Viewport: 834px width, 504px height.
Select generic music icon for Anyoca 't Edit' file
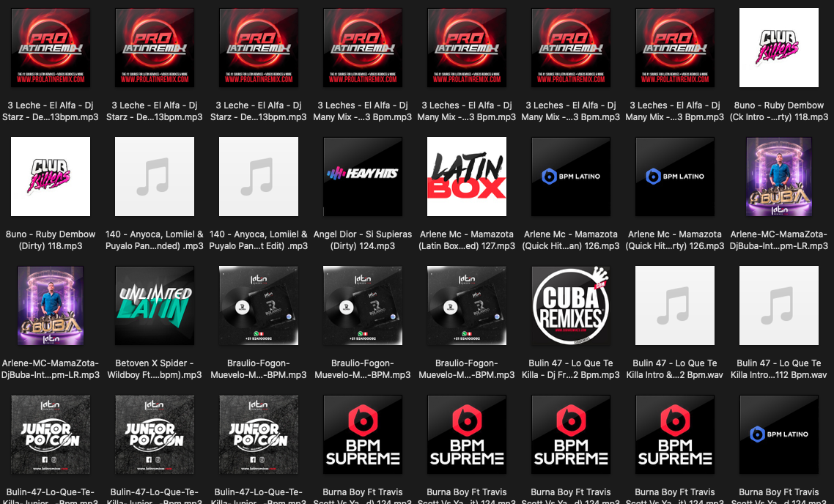259,177
